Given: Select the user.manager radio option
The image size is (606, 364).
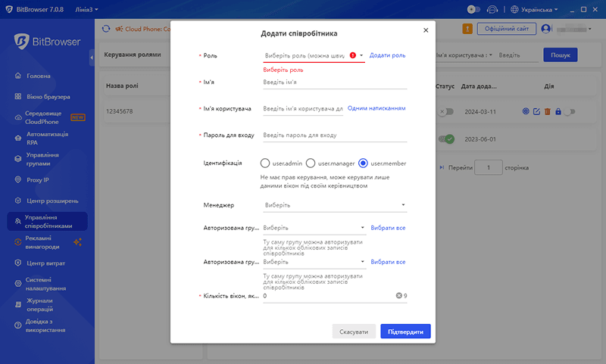Looking at the screenshot, I should pyautogui.click(x=312, y=163).
